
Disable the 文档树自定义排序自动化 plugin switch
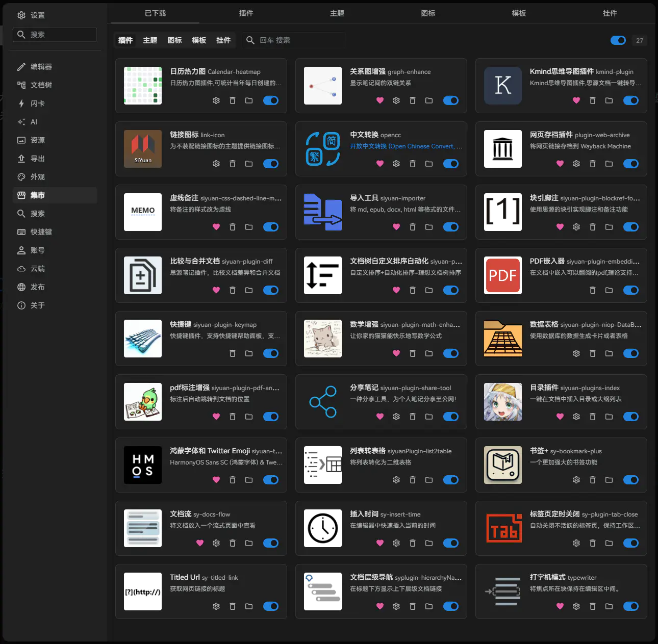(x=451, y=290)
